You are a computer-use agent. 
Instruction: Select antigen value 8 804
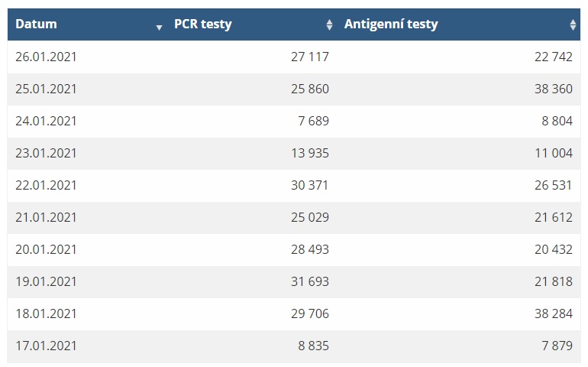coord(557,121)
